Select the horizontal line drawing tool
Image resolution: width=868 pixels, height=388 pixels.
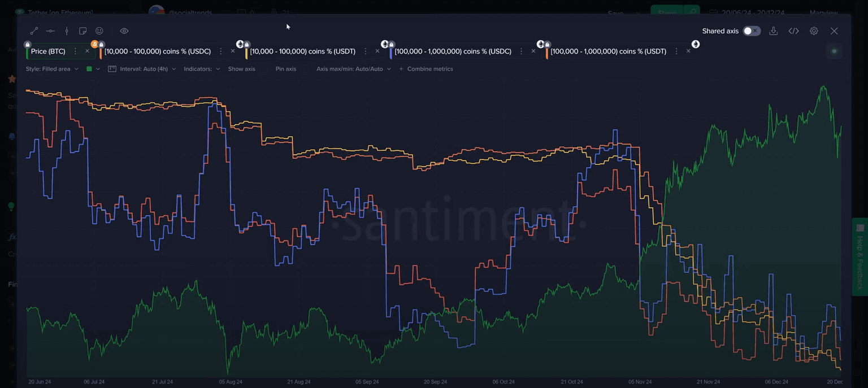(50, 31)
